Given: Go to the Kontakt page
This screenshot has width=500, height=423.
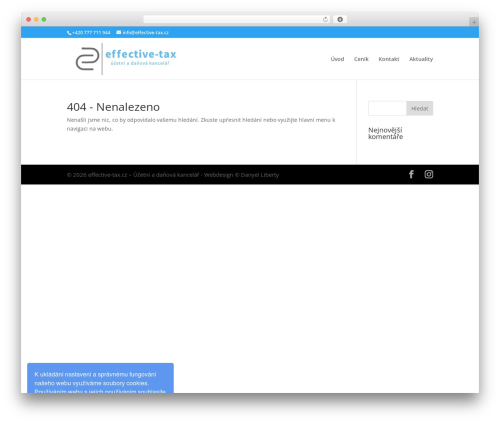Looking at the screenshot, I should (x=389, y=59).
